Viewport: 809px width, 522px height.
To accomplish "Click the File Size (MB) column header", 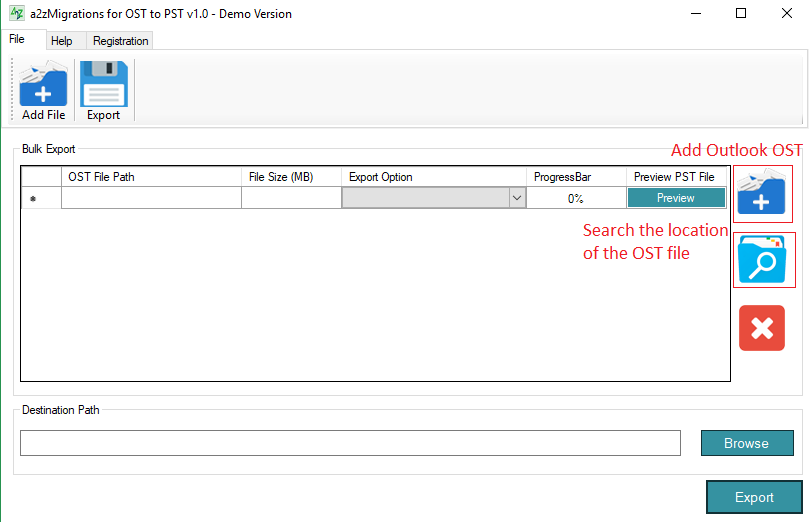I will coord(292,177).
